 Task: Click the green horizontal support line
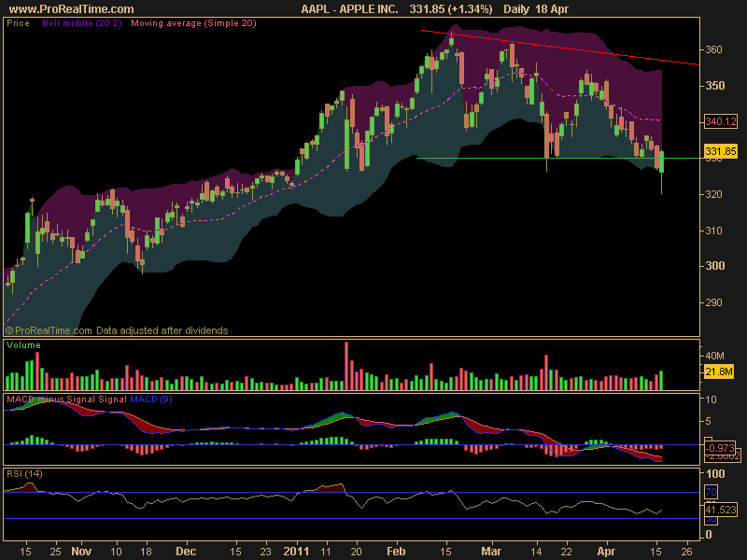(558, 158)
